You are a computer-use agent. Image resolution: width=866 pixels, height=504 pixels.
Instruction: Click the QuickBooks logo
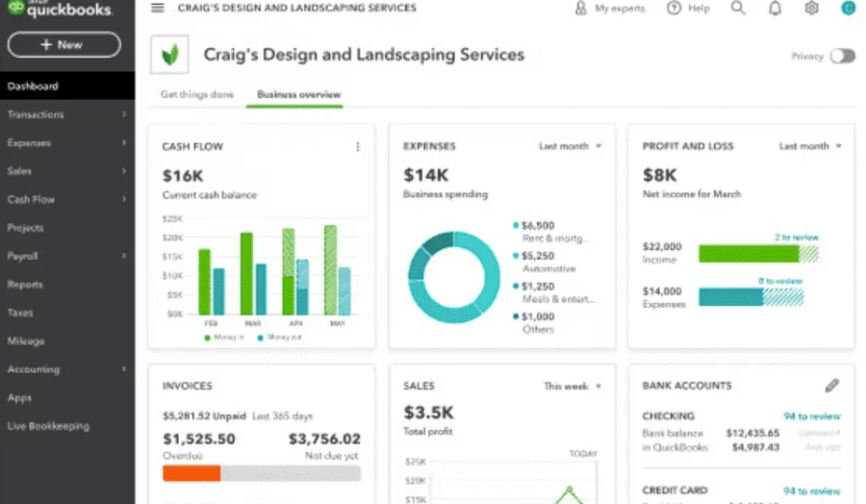point(59,9)
